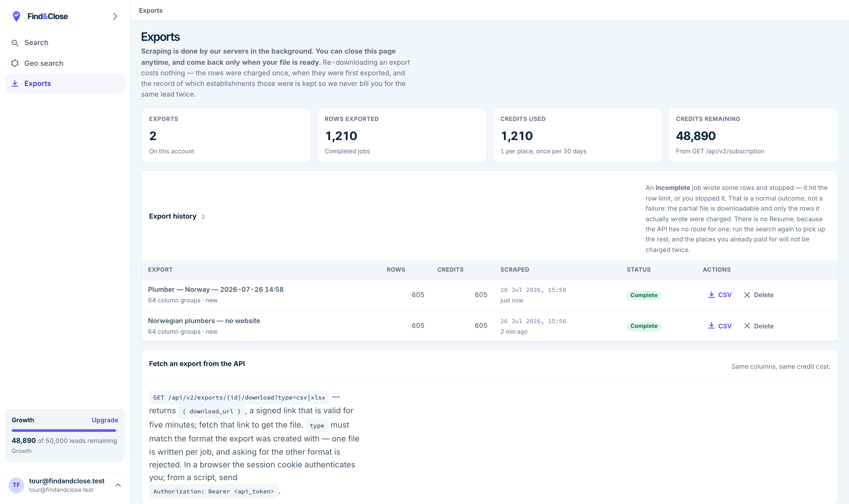849x504 pixels.
Task: Click the Authorization: Bearer <api_token> snippet
Action: tap(214, 492)
